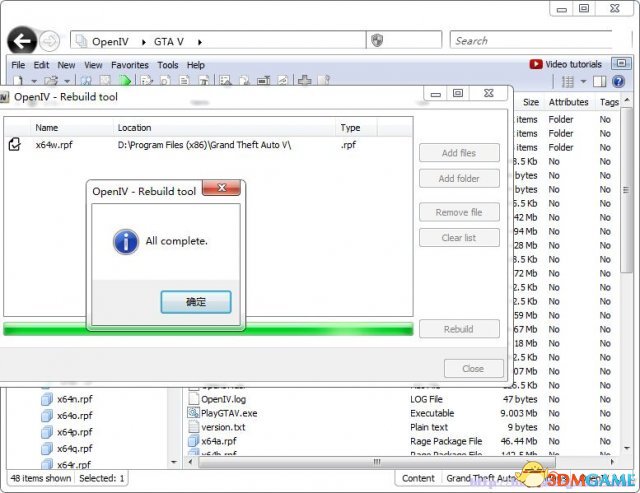Toggle the preview pane layout button
Image resolution: width=640 pixels, height=493 pixels.
(x=599, y=81)
